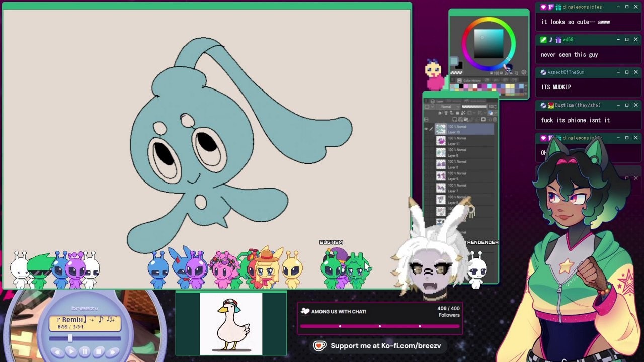644x362 pixels.
Task: Select Layer 8 in layer list
Action: coord(464,164)
